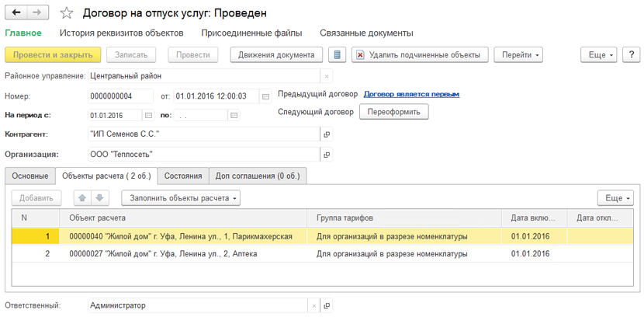This screenshot has height=317, width=644.
Task: Click the back navigation arrow
Action: click(16, 12)
